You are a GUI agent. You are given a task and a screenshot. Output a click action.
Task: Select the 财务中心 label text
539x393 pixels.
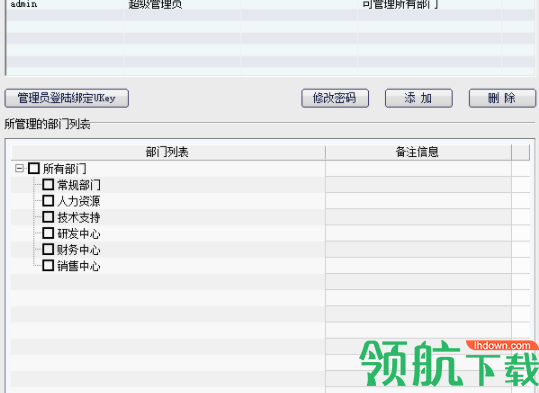(79, 250)
